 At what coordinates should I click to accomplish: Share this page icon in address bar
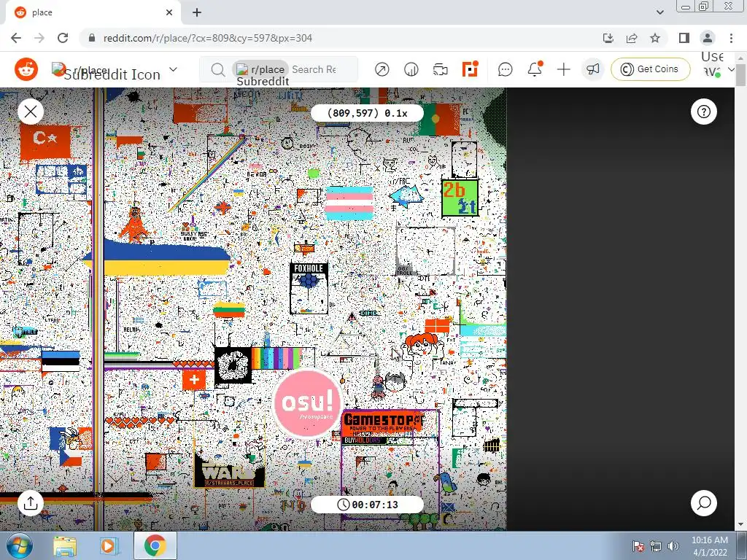632,38
